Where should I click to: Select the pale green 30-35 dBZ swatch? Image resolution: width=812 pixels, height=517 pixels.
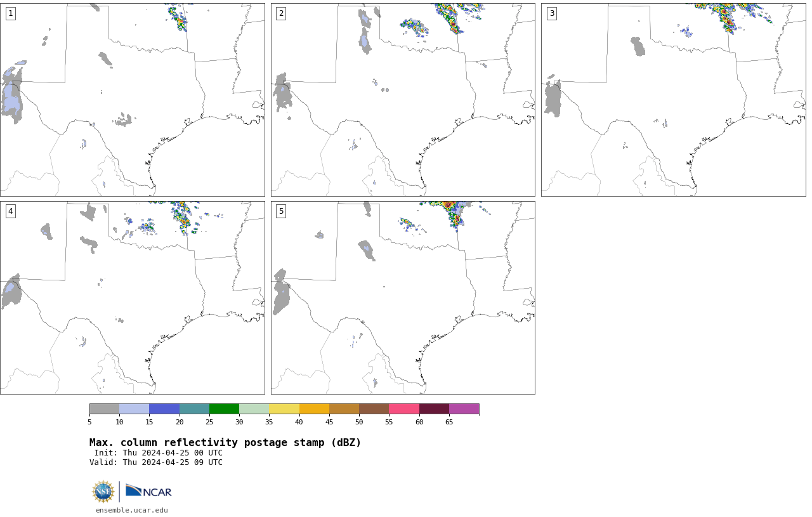point(254,409)
